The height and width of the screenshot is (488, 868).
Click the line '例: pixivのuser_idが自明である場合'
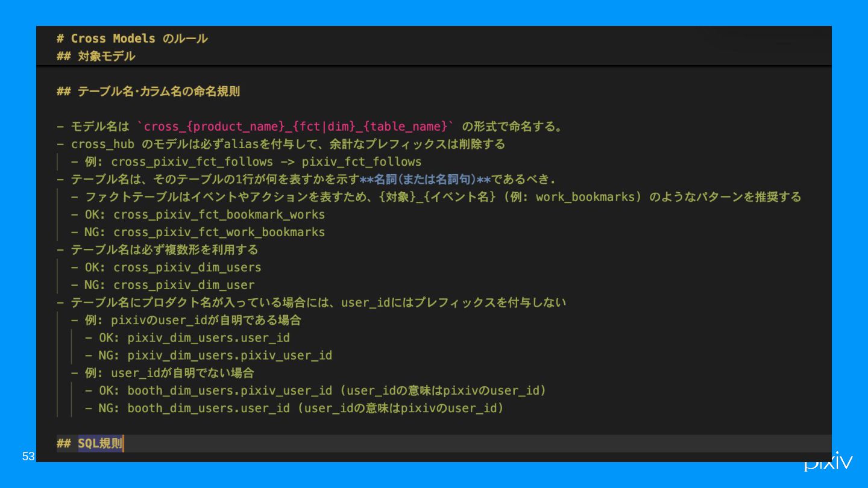coord(186,320)
